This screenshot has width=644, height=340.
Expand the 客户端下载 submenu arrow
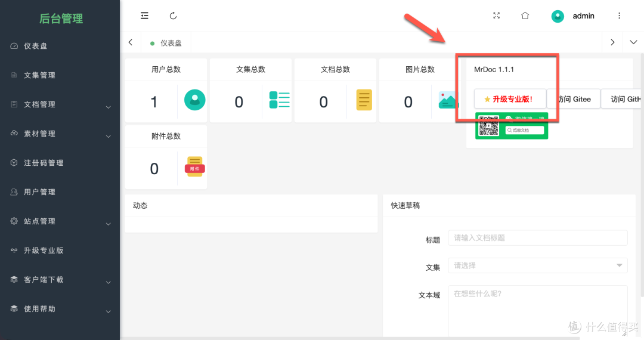click(109, 282)
